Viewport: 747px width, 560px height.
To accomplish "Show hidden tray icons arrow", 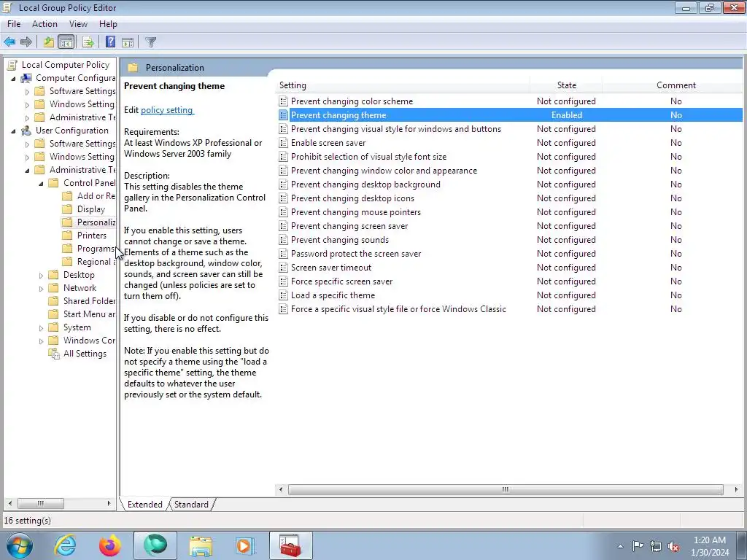I will point(620,547).
